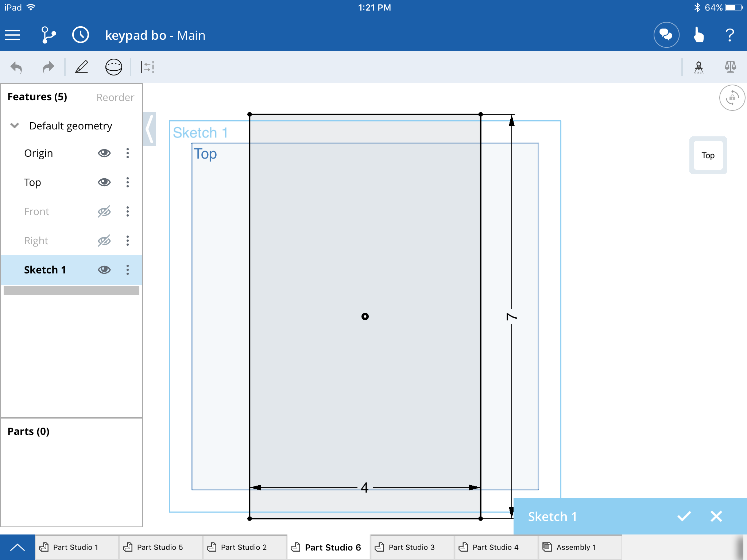Image resolution: width=747 pixels, height=560 pixels.
Task: Tap the Sketch 1 plane label
Action: pos(201,133)
